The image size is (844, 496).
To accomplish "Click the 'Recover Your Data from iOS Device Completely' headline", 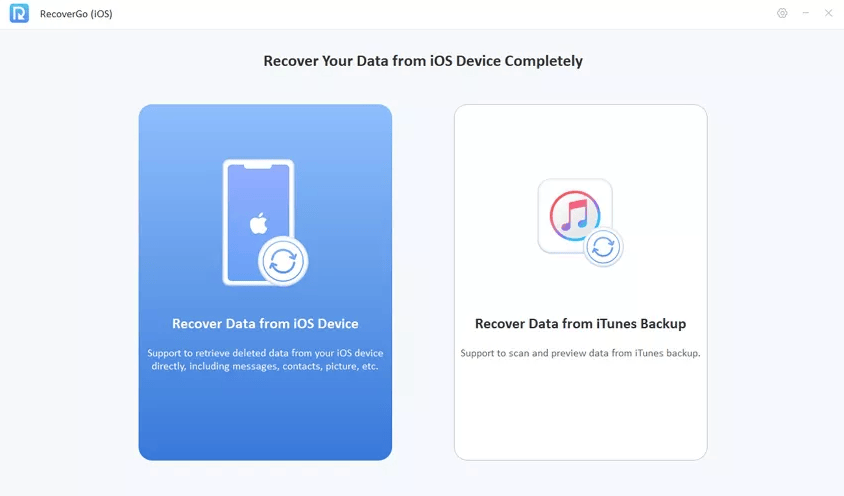I will (x=423, y=61).
